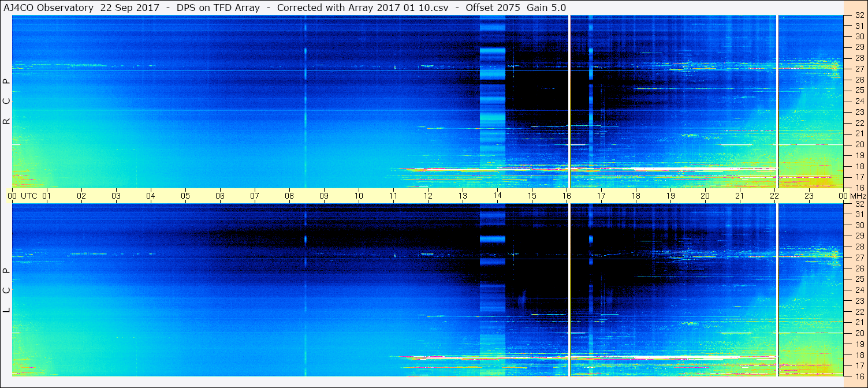This screenshot has height=388, width=868.
Task: Click the 32 MHz tick of LCP panel
Action: 859,204
